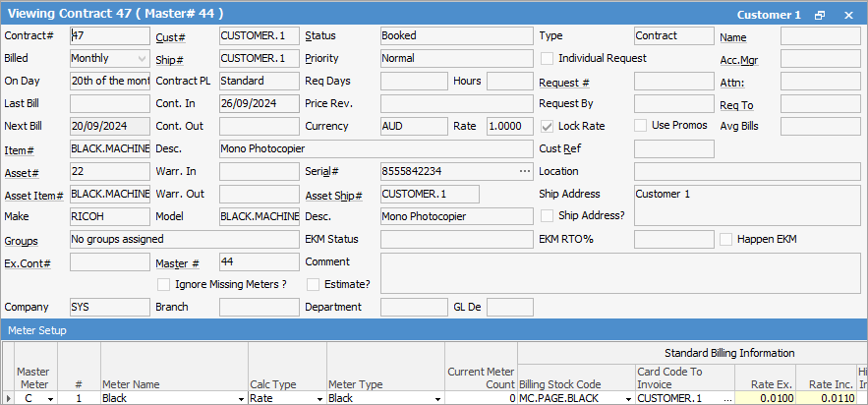Toggle the Lock Rate checkbox

(x=548, y=126)
